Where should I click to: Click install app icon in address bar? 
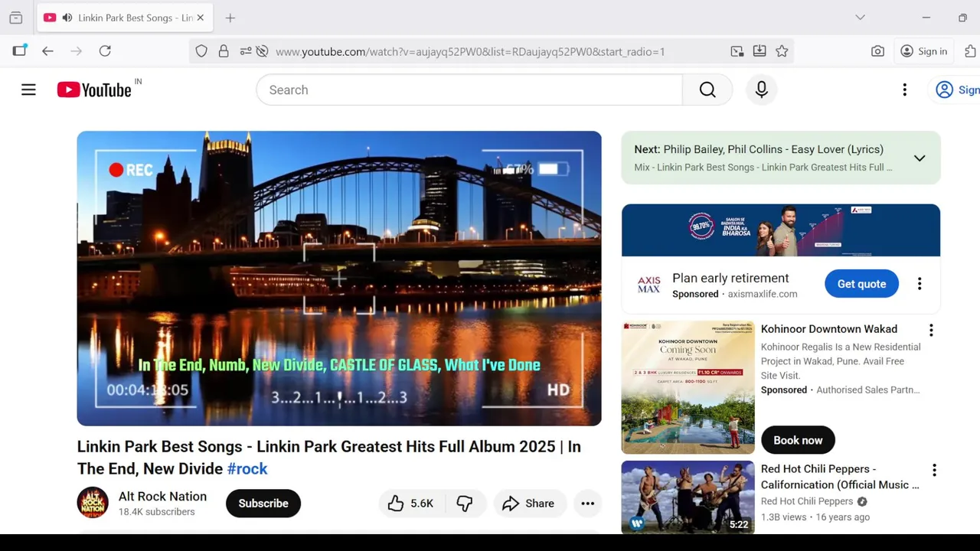(759, 51)
